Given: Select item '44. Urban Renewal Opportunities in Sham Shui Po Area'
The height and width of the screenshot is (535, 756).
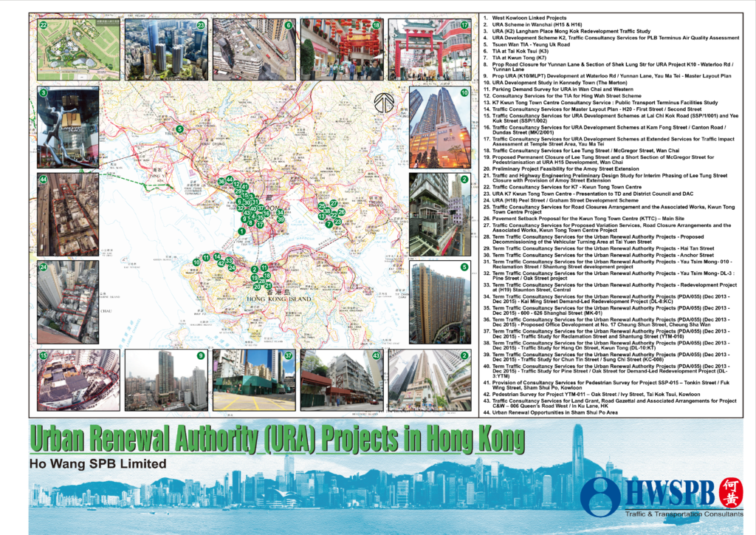Looking at the screenshot, I should 551,412.
